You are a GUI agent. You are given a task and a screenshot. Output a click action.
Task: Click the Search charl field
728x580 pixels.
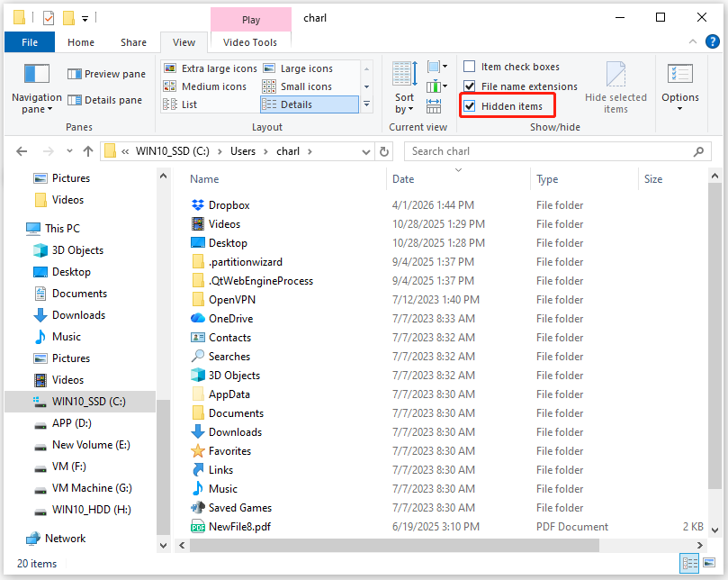click(558, 151)
